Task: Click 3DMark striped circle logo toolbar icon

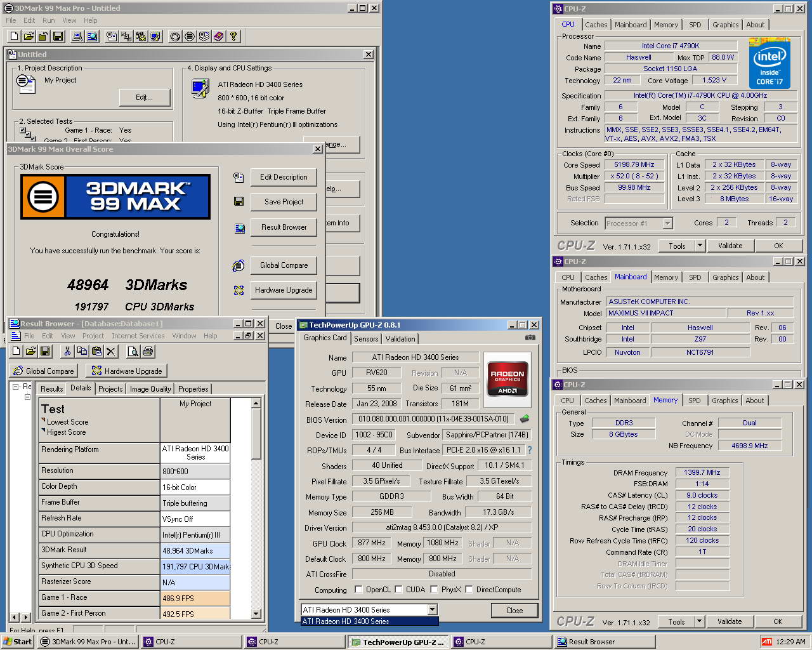Action: click(x=190, y=36)
